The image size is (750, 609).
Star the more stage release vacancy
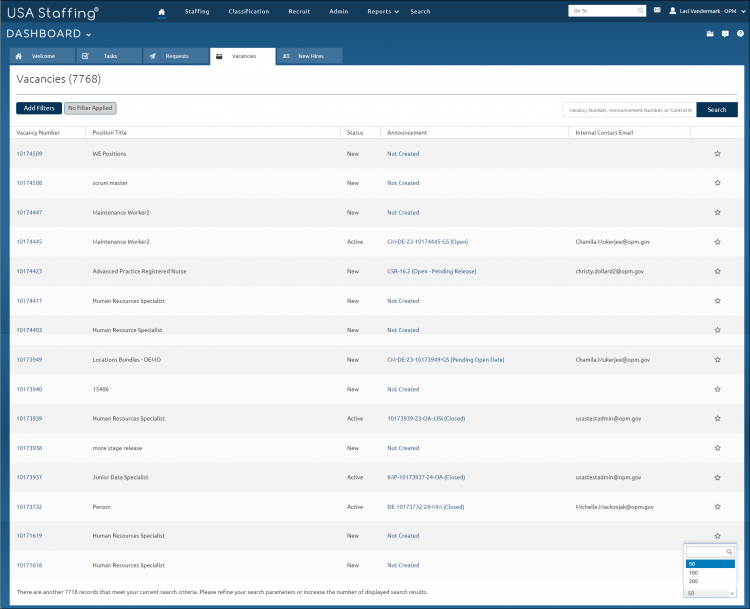point(717,448)
